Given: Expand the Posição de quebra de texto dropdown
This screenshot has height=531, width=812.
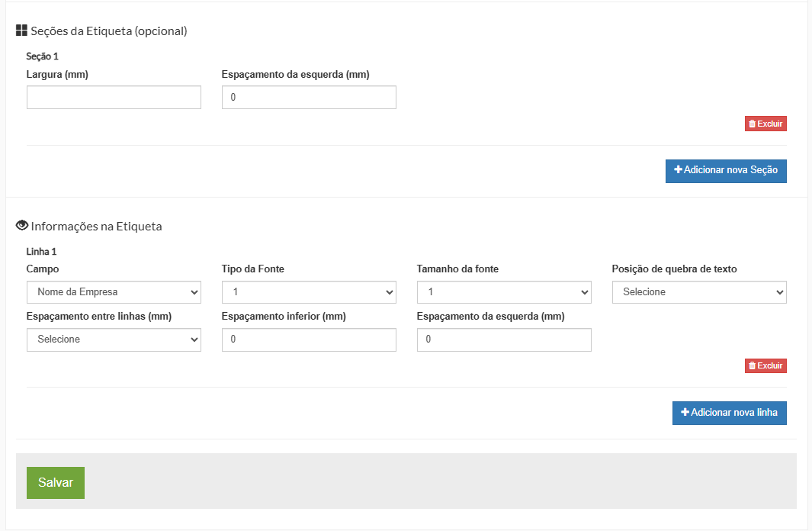Looking at the screenshot, I should [x=699, y=292].
